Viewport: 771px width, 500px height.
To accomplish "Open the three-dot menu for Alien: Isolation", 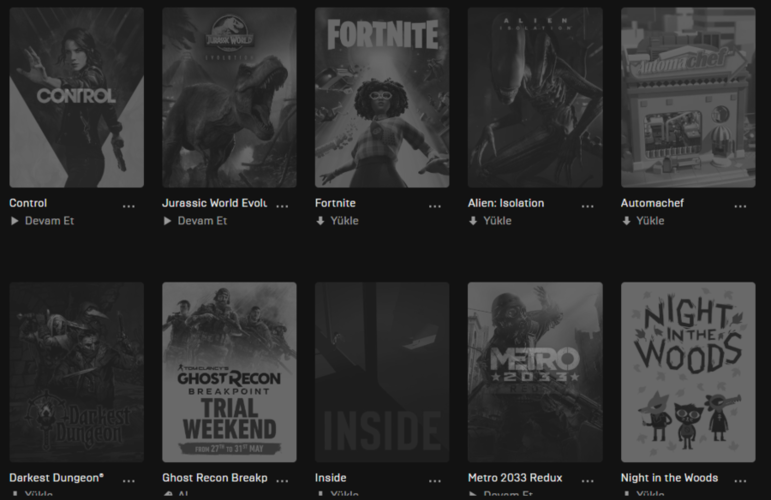I will [588, 206].
